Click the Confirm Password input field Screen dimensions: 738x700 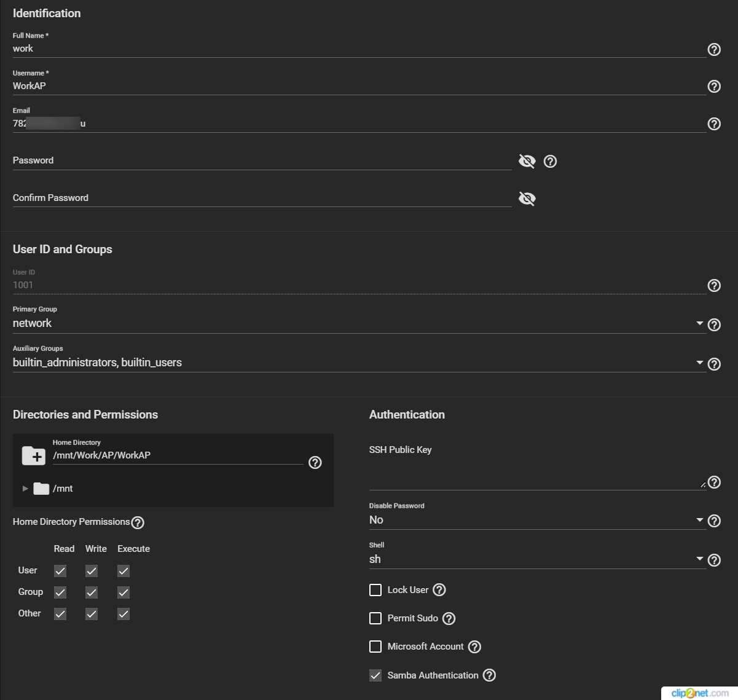tap(262, 198)
